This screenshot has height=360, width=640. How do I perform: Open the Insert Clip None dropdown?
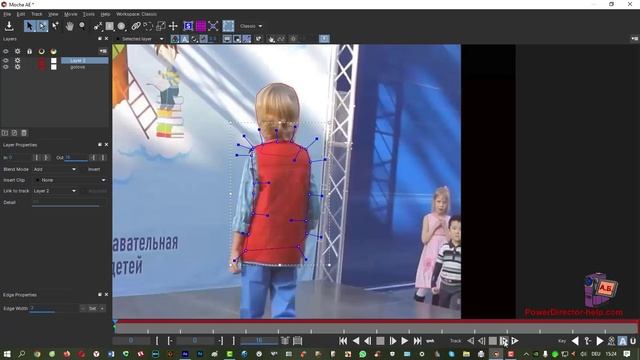pos(70,180)
